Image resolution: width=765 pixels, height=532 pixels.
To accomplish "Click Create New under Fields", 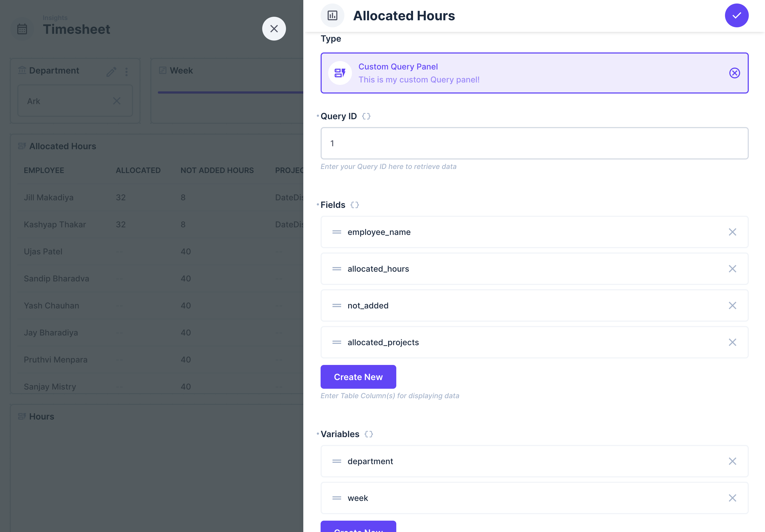I will pos(358,377).
